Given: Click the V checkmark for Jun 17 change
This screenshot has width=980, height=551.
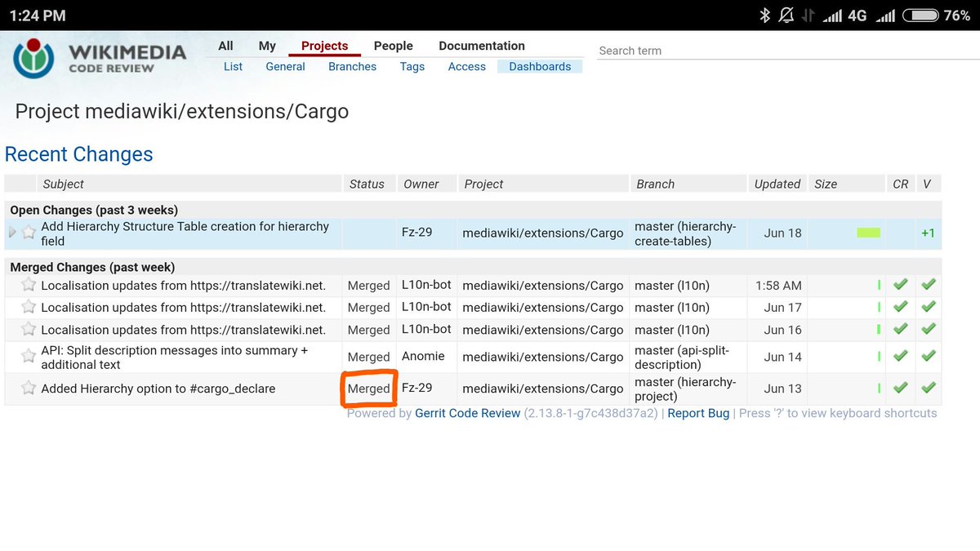Looking at the screenshot, I should pyautogui.click(x=929, y=307).
